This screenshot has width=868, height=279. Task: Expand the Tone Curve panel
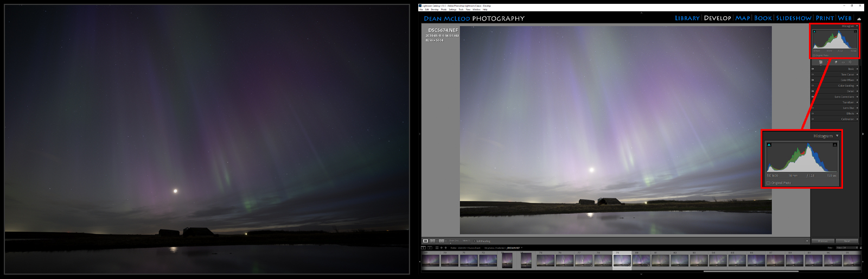point(857,74)
